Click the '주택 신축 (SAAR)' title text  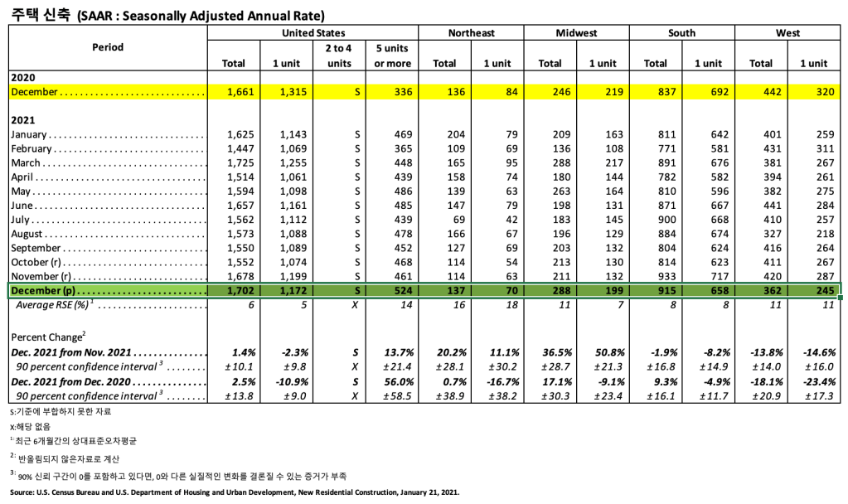point(166,14)
